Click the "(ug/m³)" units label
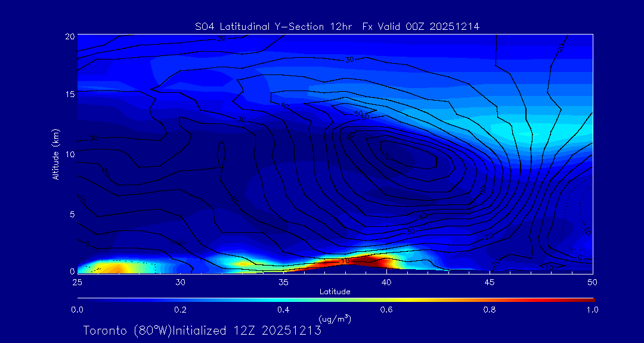The height and width of the screenshot is (343, 644). (335, 319)
